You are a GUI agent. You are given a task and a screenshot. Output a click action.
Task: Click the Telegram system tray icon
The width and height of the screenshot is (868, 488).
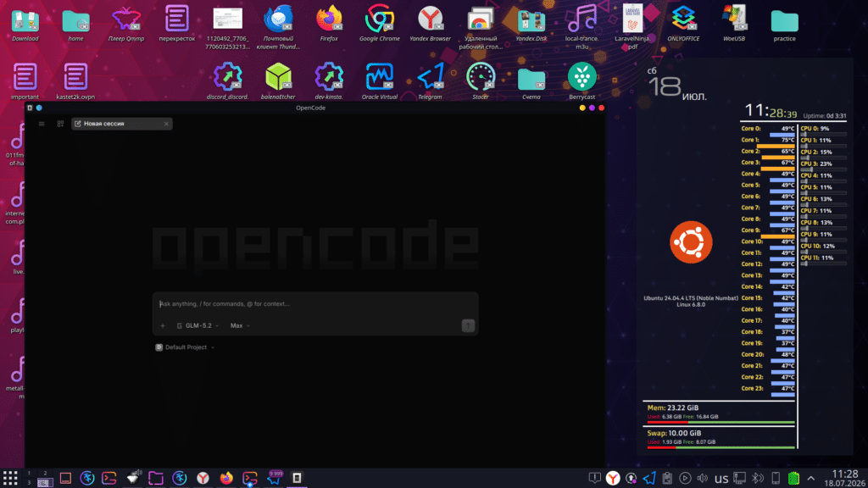coord(648,478)
